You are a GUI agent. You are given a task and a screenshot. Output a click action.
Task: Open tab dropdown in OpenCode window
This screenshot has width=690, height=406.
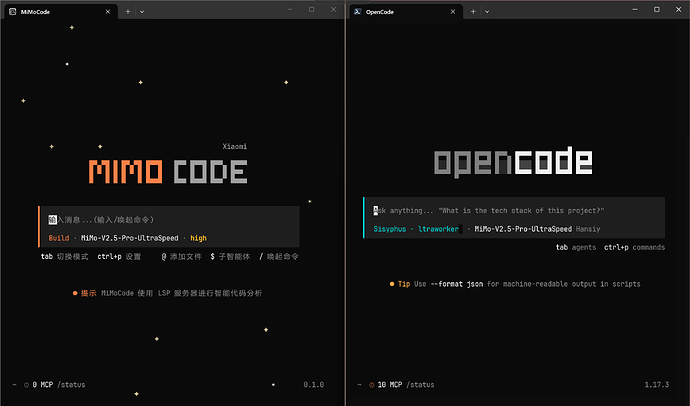click(487, 12)
